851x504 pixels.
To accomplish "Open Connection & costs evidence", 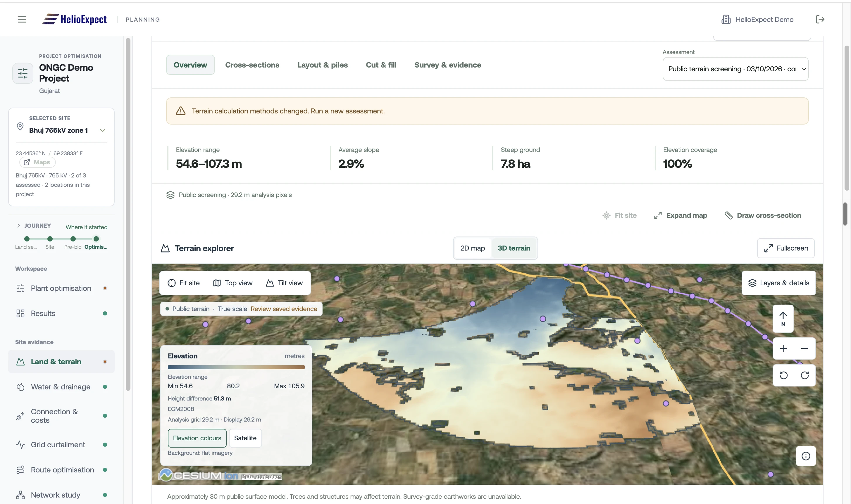I will coord(61,416).
